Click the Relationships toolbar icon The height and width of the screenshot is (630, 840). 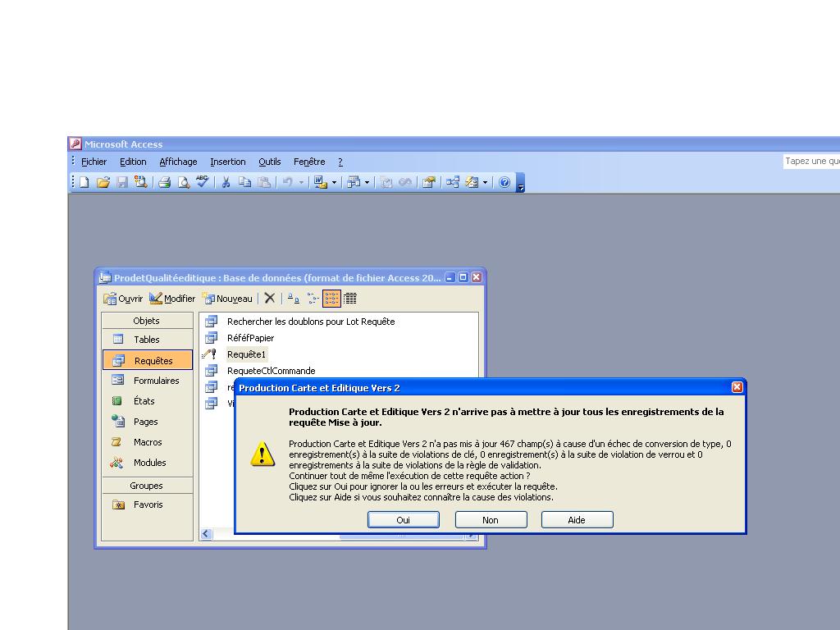[x=453, y=182]
